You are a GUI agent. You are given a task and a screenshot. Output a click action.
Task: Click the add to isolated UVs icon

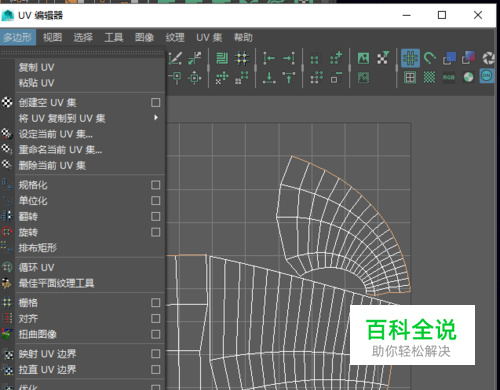pyautogui.click(x=336, y=58)
